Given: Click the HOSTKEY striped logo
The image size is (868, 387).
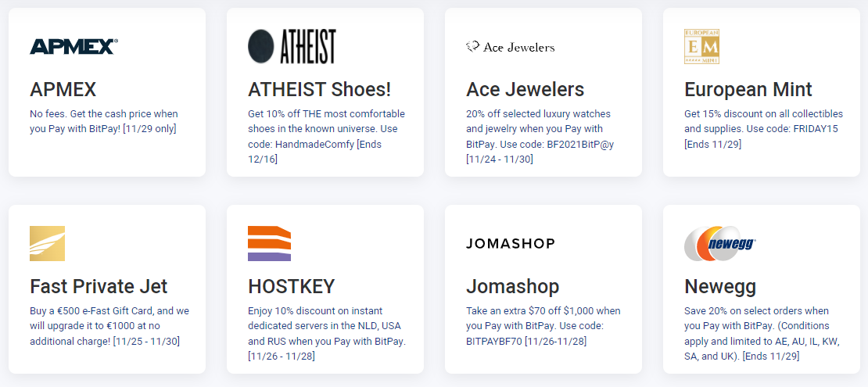Looking at the screenshot, I should 269,244.
